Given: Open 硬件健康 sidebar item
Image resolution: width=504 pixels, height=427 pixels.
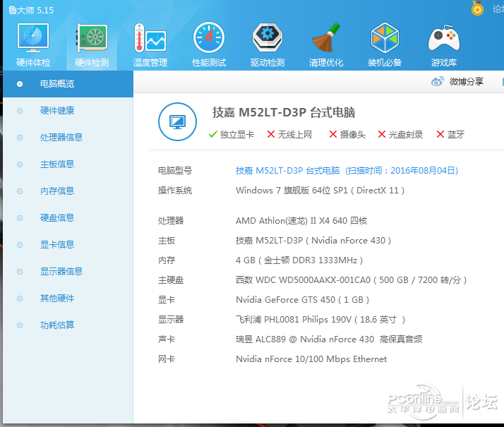Looking at the screenshot, I should (68, 111).
